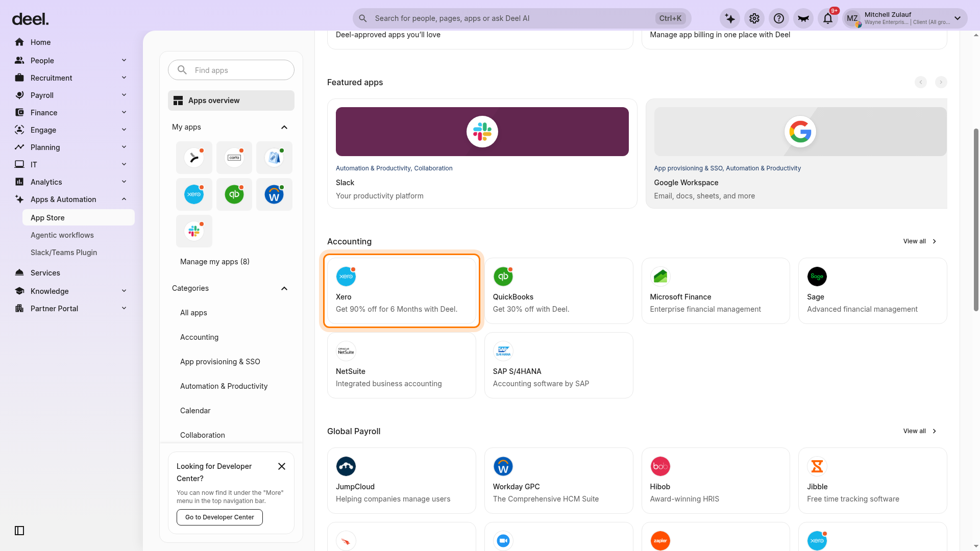The width and height of the screenshot is (980, 551).
Task: Filter by Accounting category
Action: click(199, 337)
